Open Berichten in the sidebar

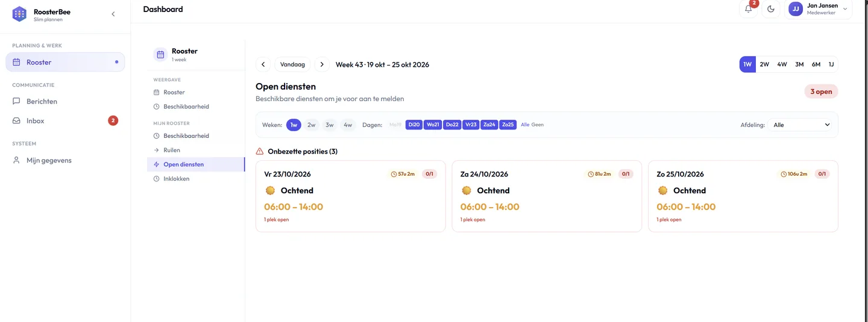click(65, 101)
